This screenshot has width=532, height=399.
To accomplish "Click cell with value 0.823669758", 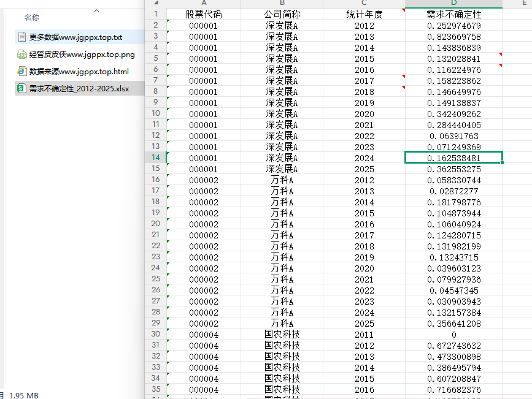I will pyautogui.click(x=453, y=37).
